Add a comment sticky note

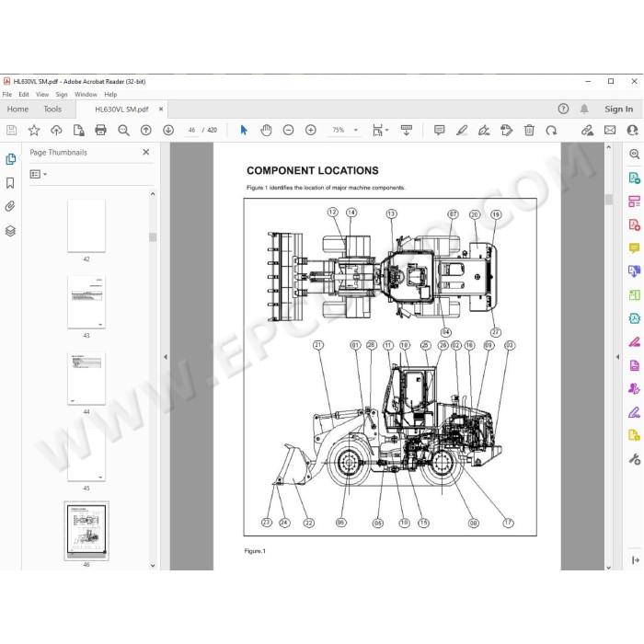tap(439, 131)
